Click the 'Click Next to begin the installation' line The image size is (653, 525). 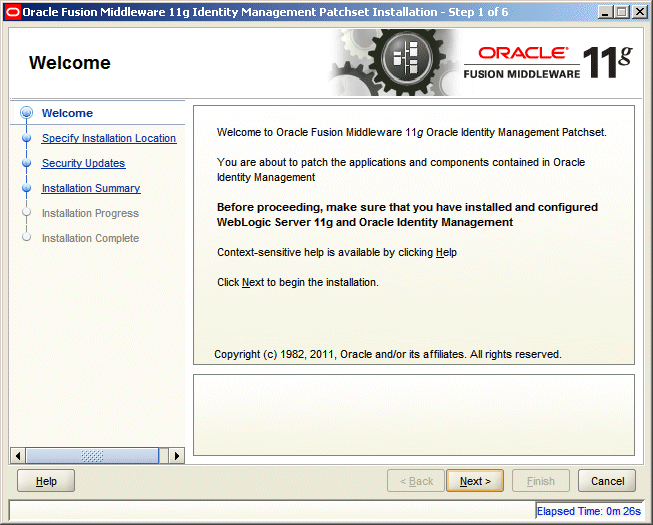(298, 282)
